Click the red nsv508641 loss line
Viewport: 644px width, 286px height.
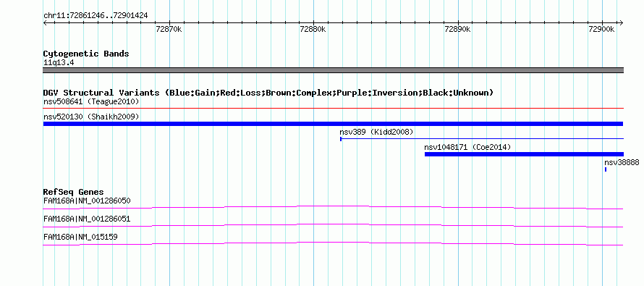(333, 109)
